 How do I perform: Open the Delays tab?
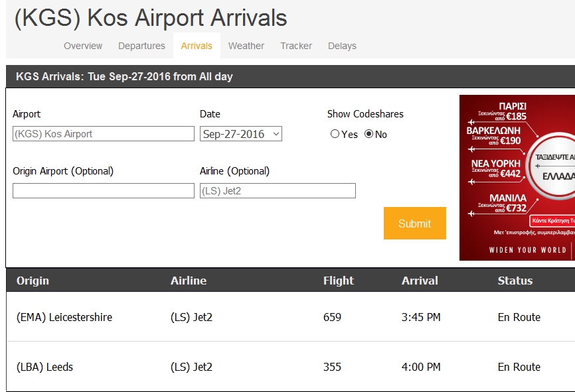point(342,46)
